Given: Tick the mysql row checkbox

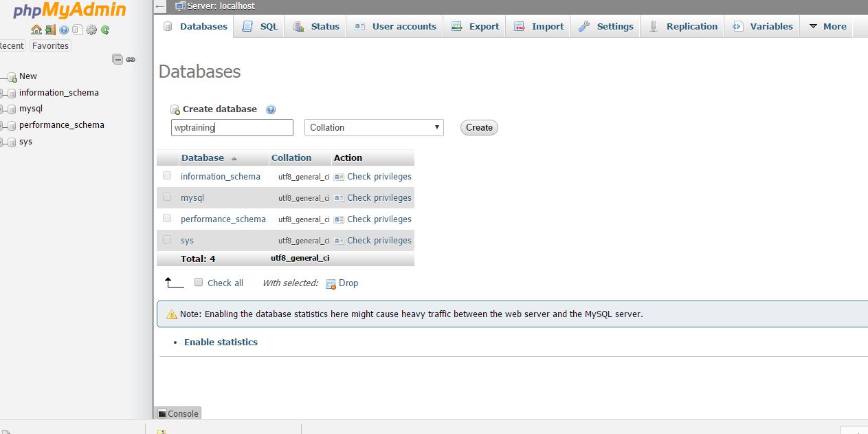Looking at the screenshot, I should tap(167, 197).
